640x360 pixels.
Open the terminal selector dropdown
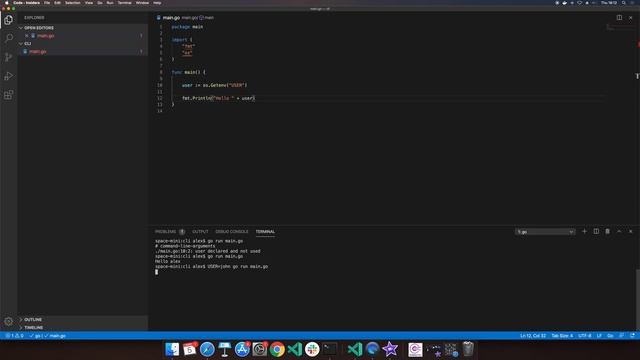(545, 232)
